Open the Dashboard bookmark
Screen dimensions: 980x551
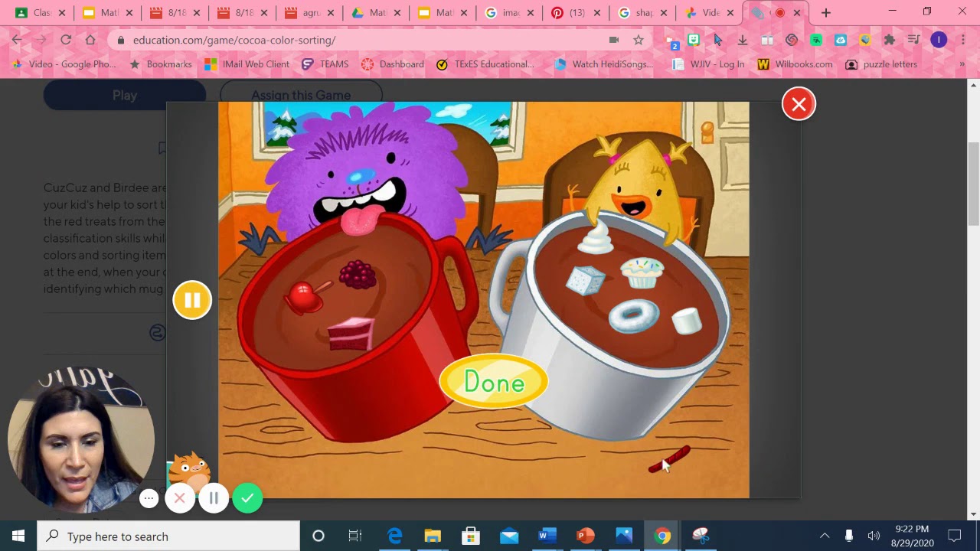(x=393, y=64)
